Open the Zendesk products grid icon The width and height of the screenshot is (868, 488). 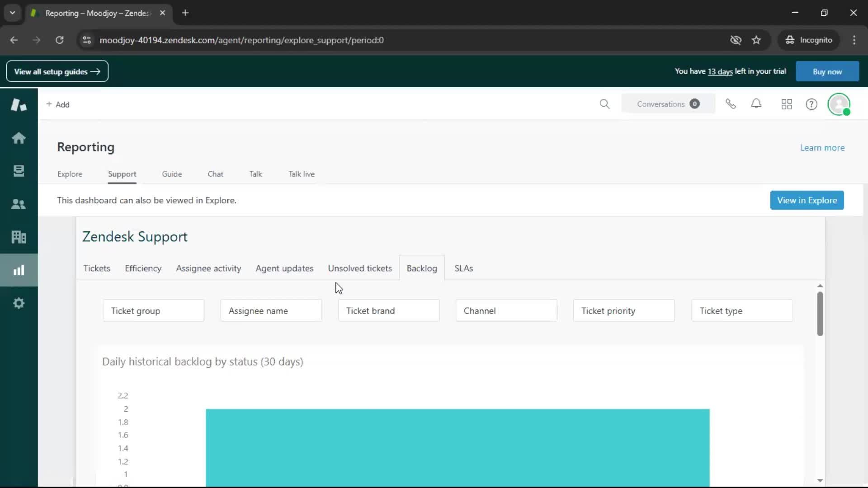(x=787, y=104)
